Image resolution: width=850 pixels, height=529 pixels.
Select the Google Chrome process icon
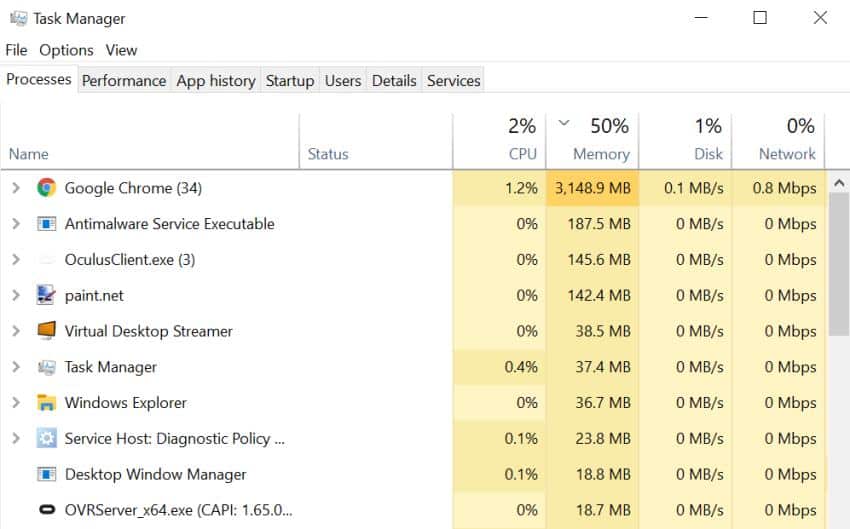pos(47,188)
